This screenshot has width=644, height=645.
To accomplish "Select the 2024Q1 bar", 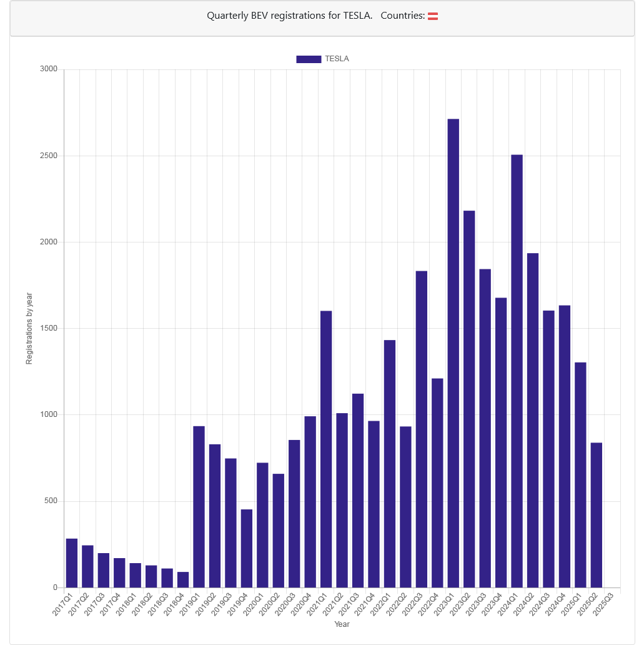I will pos(517,371).
